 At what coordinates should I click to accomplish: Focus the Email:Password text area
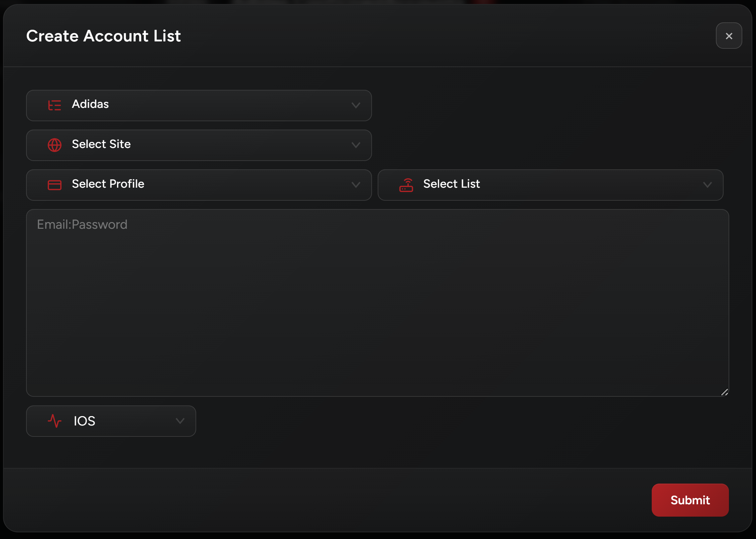[x=377, y=302]
